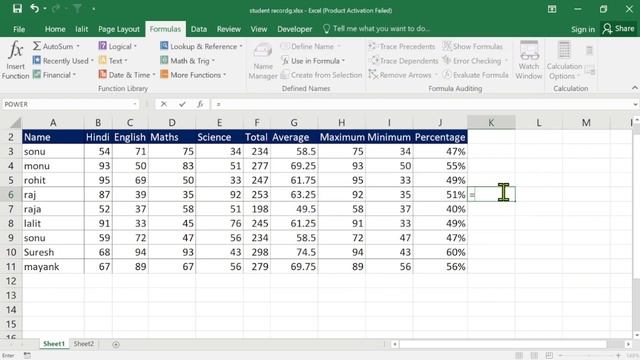Switch to the Developer tab
Viewport: 640px width, 360px height.
click(x=294, y=29)
